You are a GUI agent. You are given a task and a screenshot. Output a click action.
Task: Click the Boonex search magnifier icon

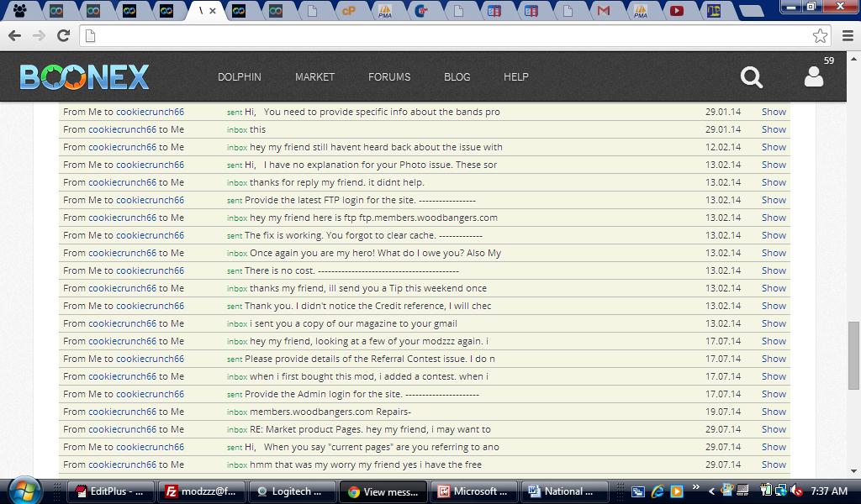[751, 77]
